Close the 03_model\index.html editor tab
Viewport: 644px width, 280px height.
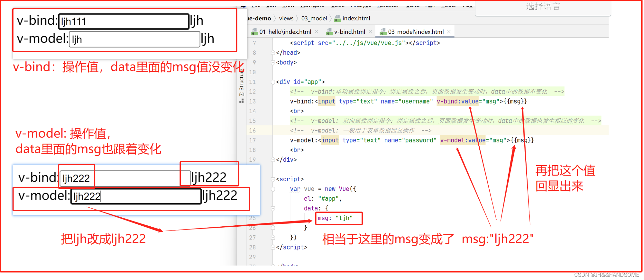(x=449, y=32)
